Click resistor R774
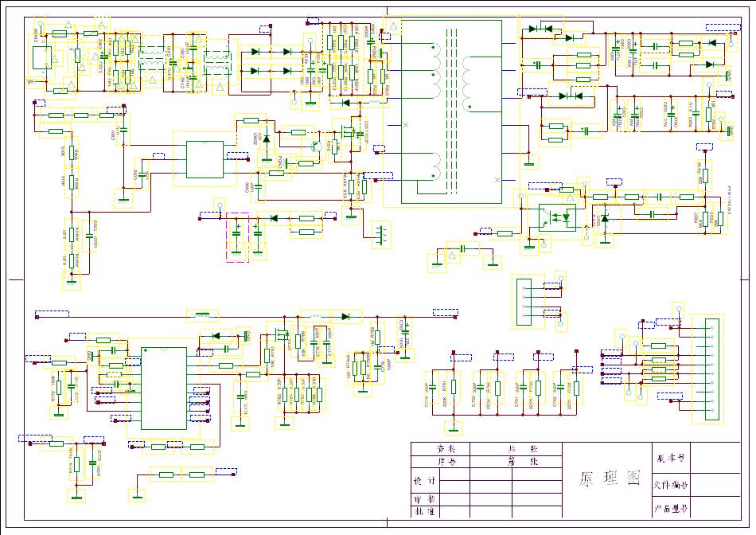 click(x=76, y=465)
